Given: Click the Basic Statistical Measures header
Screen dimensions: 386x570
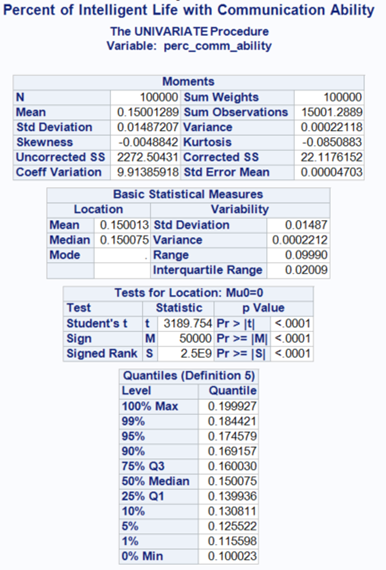Looking at the screenshot, I should click(188, 194).
